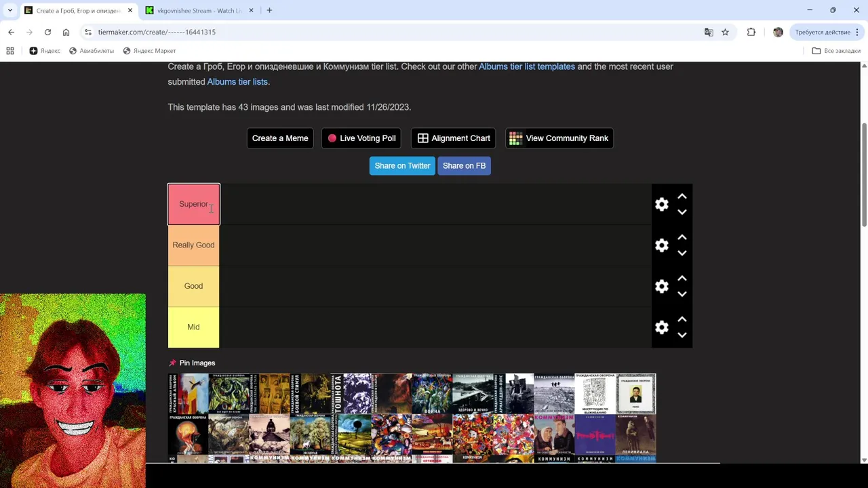
Task: Open Alignment Chart view
Action: point(454,138)
